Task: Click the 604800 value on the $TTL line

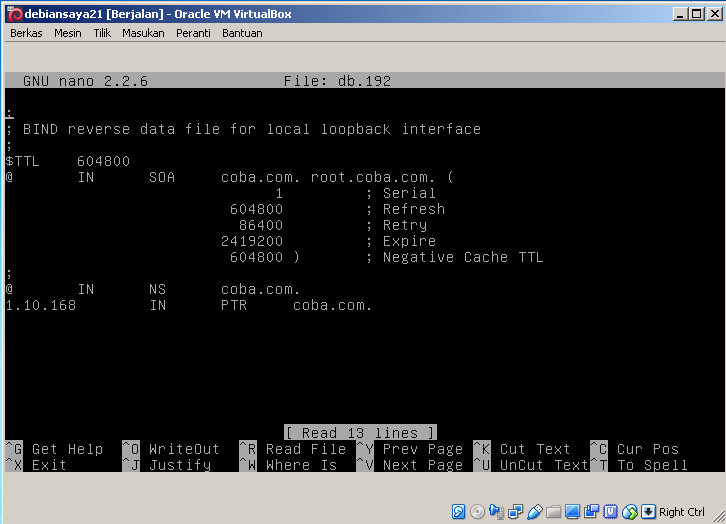Action: coord(104,161)
